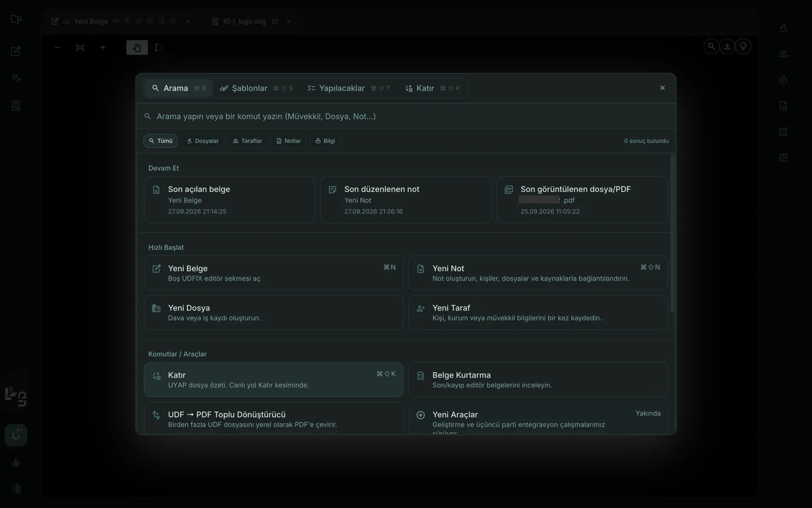Click the search command input field
The width and height of the screenshot is (812, 508).
(x=406, y=117)
